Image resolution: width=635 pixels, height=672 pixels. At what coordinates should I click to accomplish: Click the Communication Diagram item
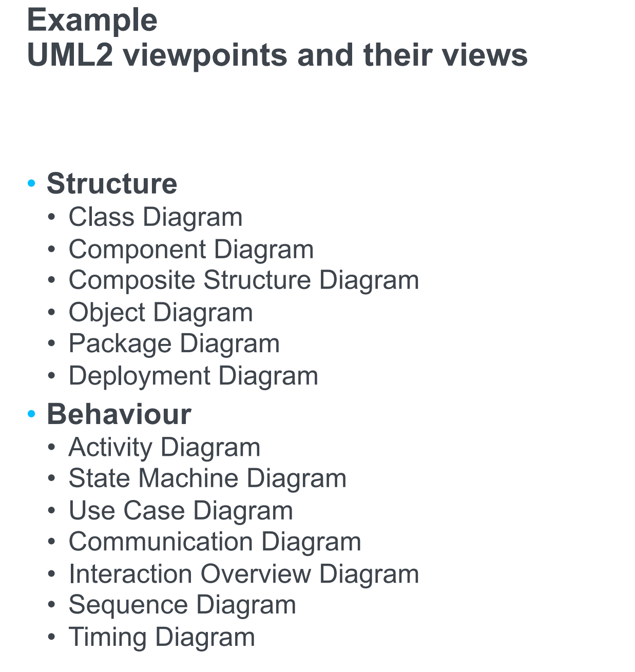[215, 542]
